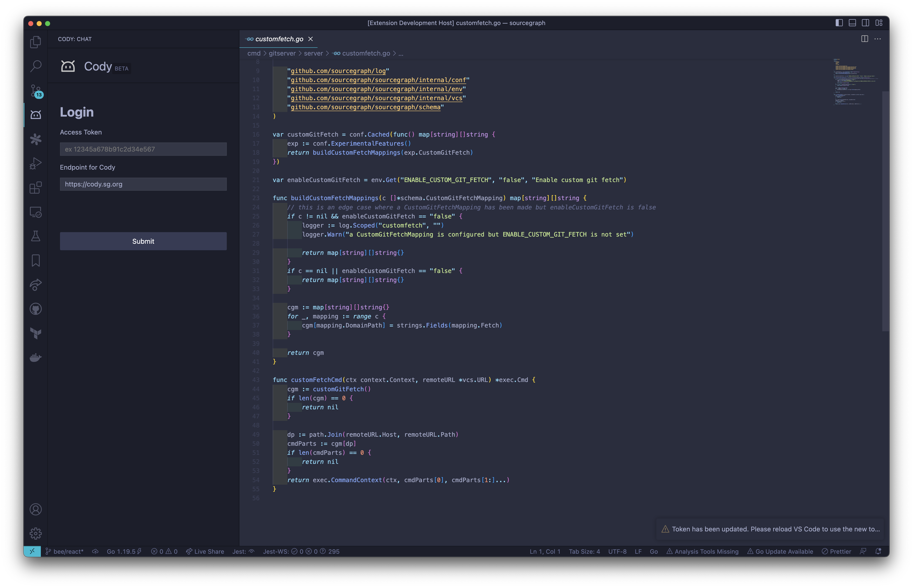Click the Access Token input field
The width and height of the screenshot is (913, 588).
[143, 149]
